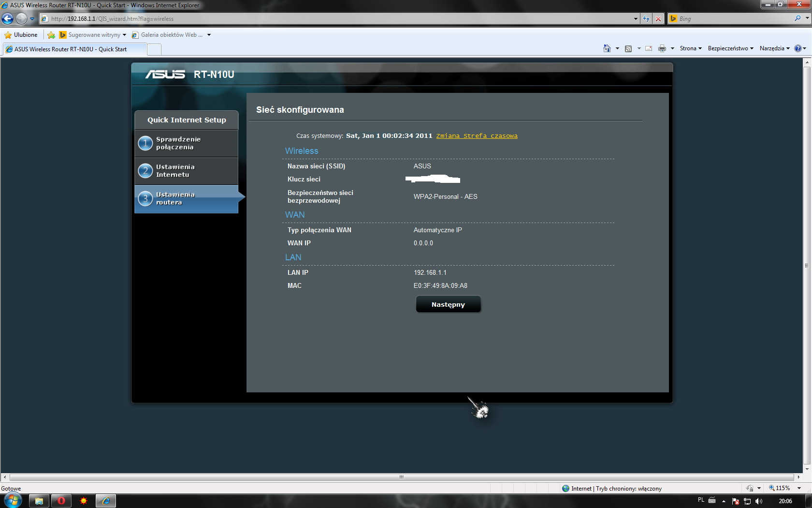Open the zoom level dropdown arrow
Image resolution: width=812 pixels, height=508 pixels.
(x=799, y=488)
